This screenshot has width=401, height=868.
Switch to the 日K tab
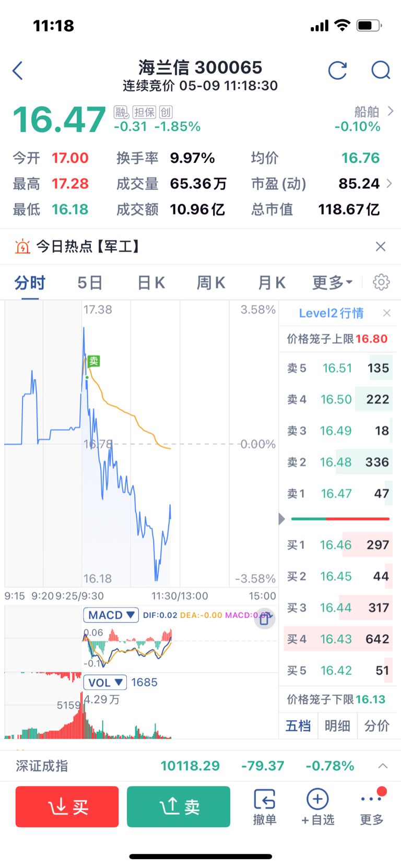click(x=151, y=282)
